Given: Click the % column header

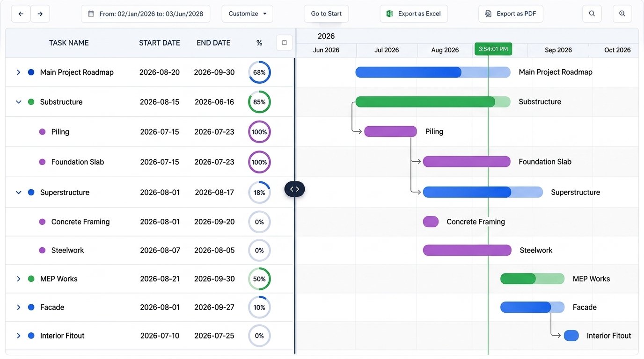Looking at the screenshot, I should click(259, 43).
